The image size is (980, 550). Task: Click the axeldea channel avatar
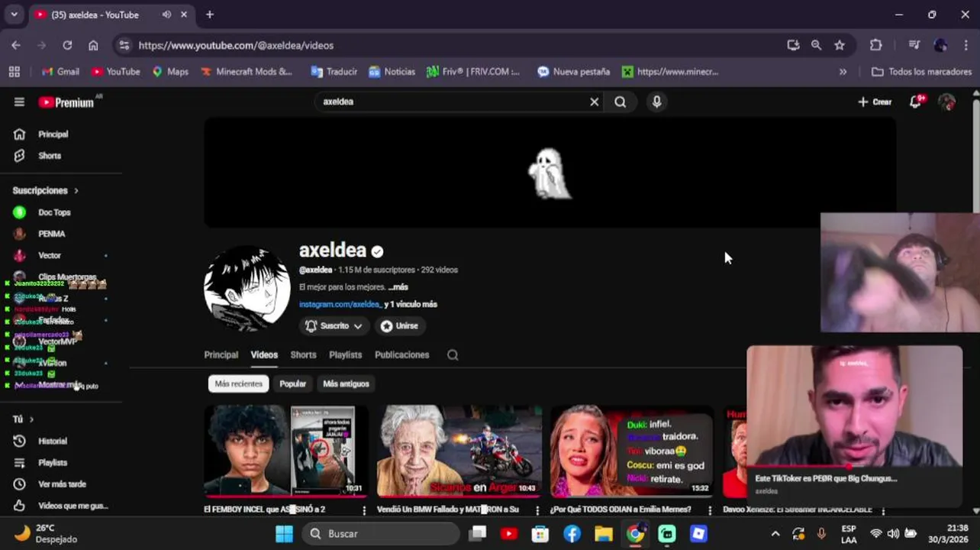coord(247,289)
